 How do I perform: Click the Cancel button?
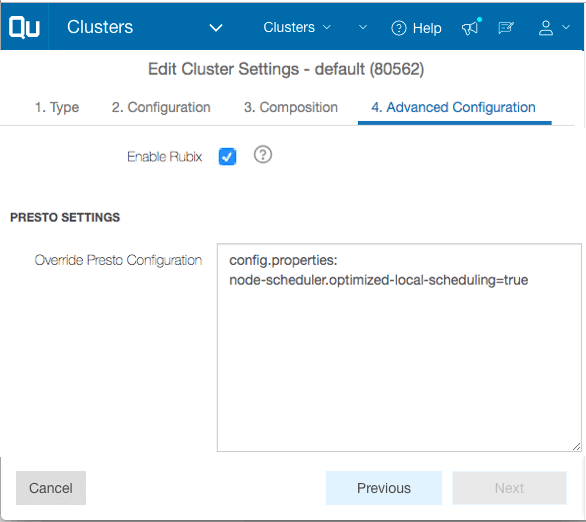[x=51, y=488]
